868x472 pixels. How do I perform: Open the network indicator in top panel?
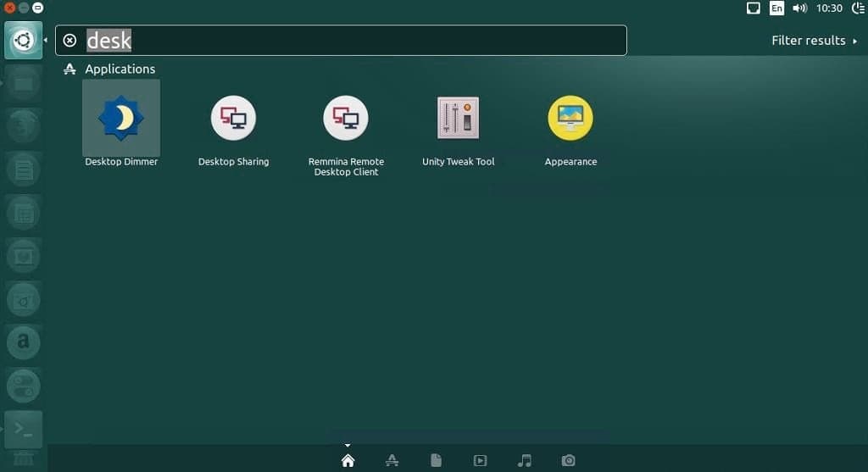pyautogui.click(x=753, y=8)
